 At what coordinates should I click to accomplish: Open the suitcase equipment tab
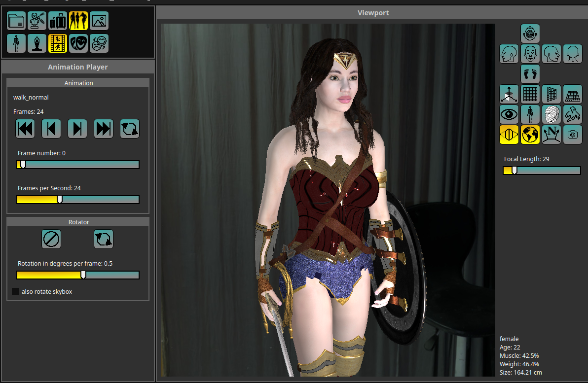58,21
